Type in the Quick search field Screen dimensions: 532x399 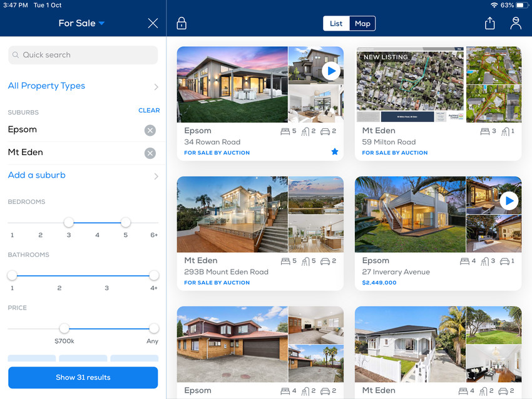point(83,55)
